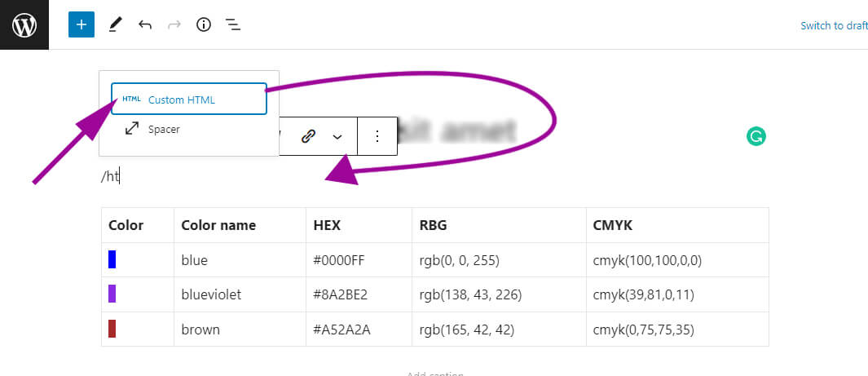Open the block options three-dot menu

377,137
